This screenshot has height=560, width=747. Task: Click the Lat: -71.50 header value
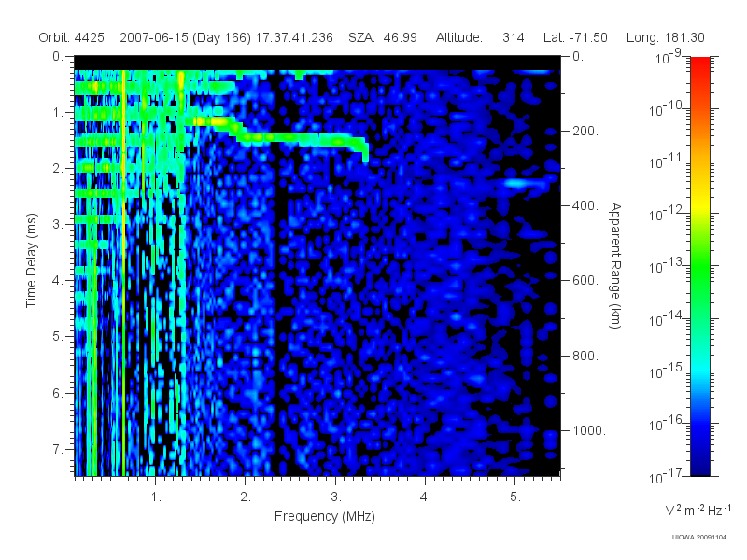tap(575, 37)
